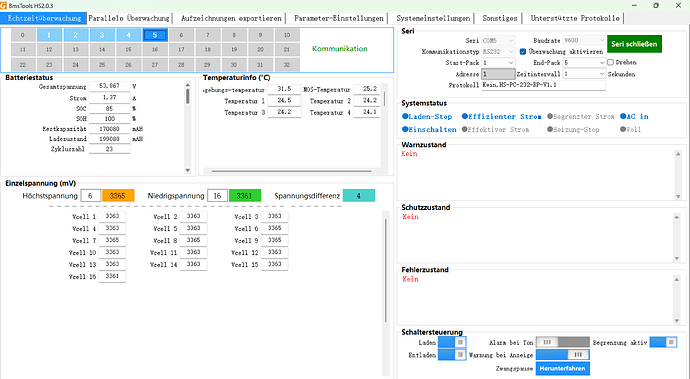Click the Seri schließen button
This screenshot has width=690, height=379.
click(x=634, y=44)
